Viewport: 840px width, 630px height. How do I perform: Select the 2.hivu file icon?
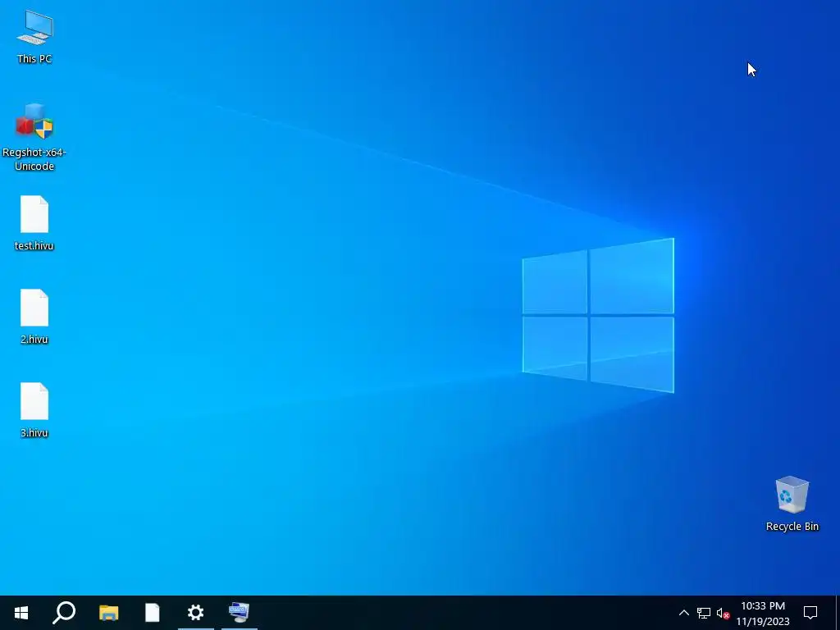coord(34,308)
